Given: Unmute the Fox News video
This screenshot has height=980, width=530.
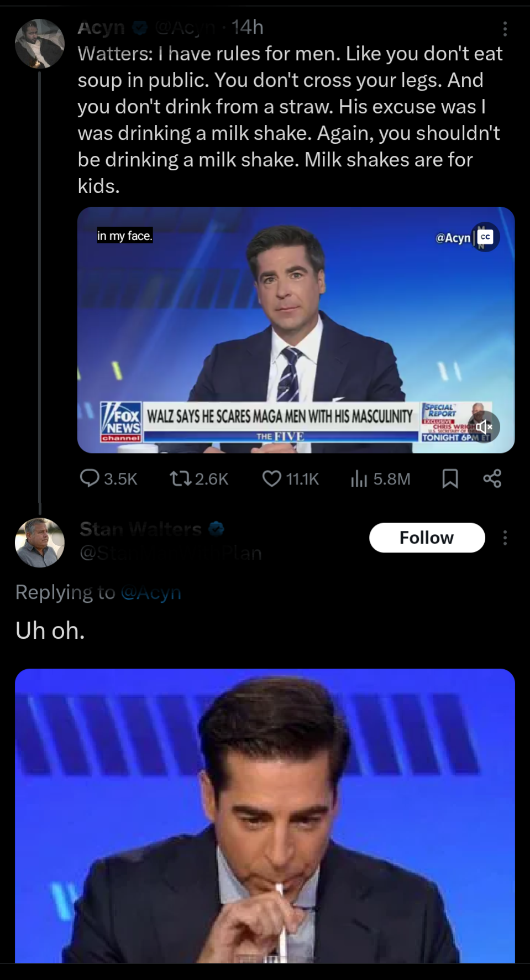Looking at the screenshot, I should coord(484,427).
